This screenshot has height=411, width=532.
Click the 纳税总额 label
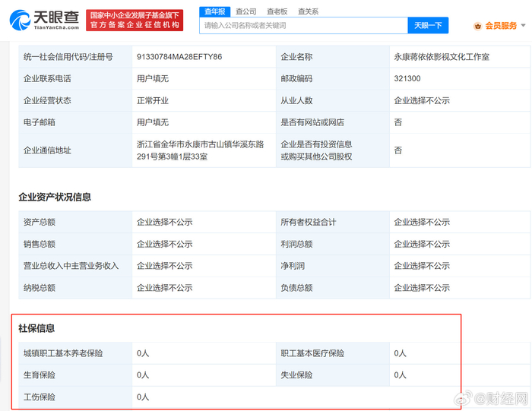coord(40,288)
